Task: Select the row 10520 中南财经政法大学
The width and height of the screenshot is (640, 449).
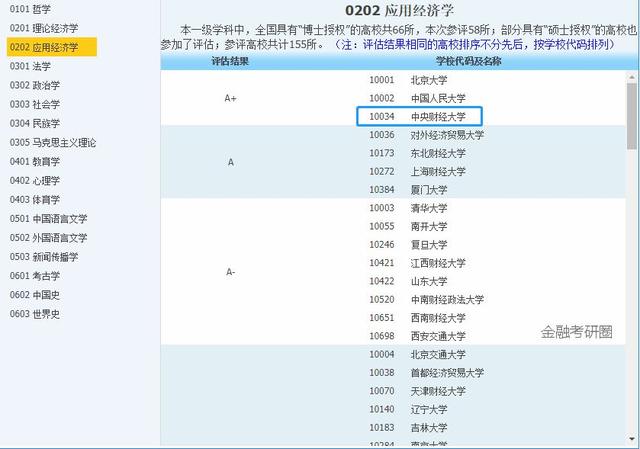Action: [427, 299]
